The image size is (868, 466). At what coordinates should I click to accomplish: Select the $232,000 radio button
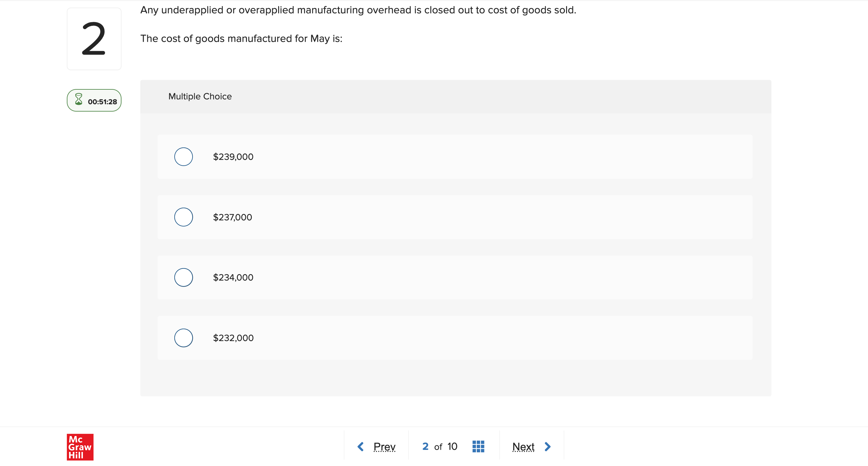(183, 338)
